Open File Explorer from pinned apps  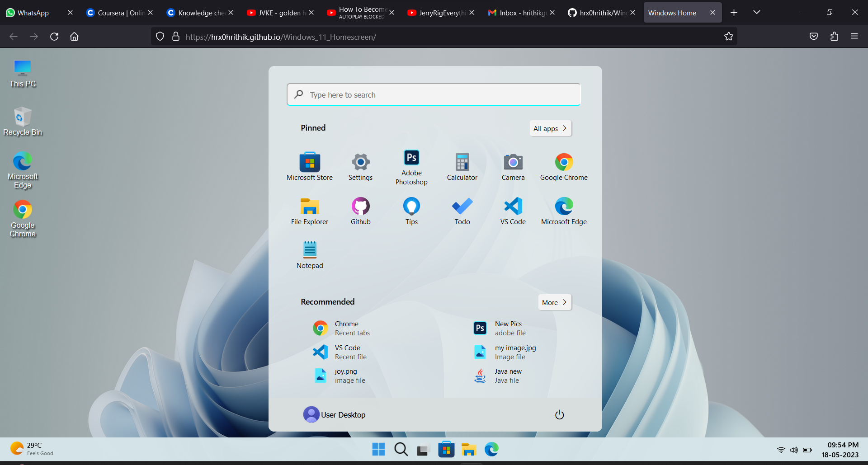[x=310, y=211]
